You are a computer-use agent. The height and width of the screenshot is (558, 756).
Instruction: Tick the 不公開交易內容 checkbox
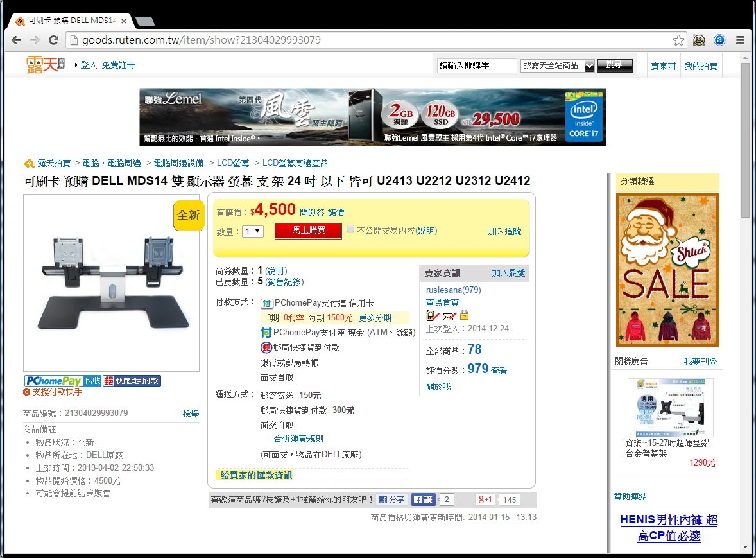tap(350, 229)
